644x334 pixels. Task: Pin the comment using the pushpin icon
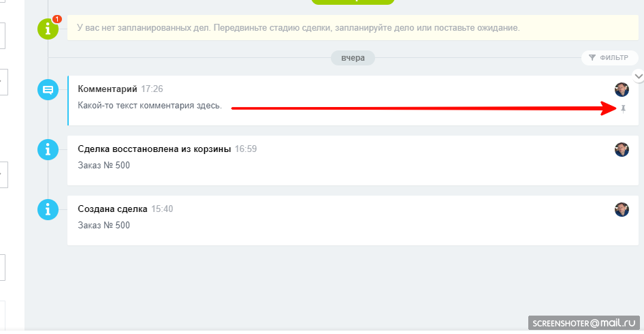point(623,109)
